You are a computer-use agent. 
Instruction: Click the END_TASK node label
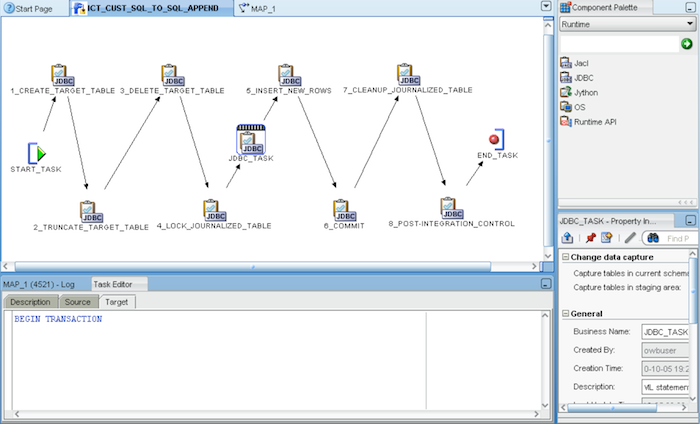coord(497,155)
